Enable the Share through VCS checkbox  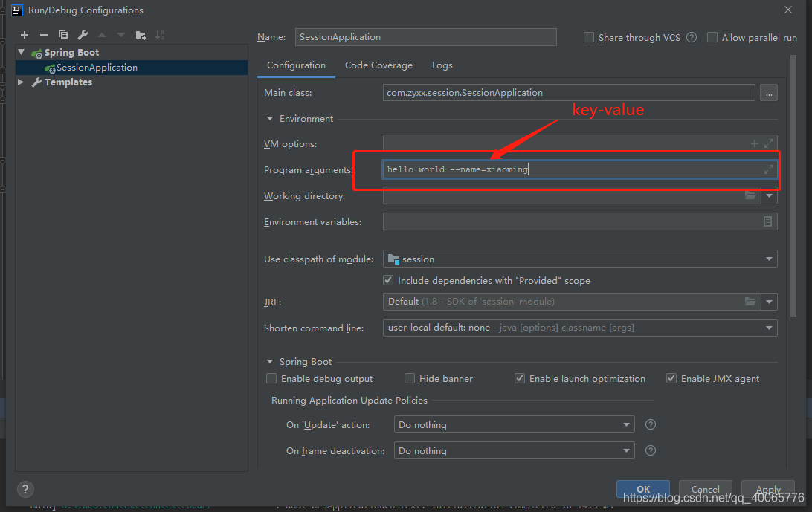pyautogui.click(x=589, y=37)
